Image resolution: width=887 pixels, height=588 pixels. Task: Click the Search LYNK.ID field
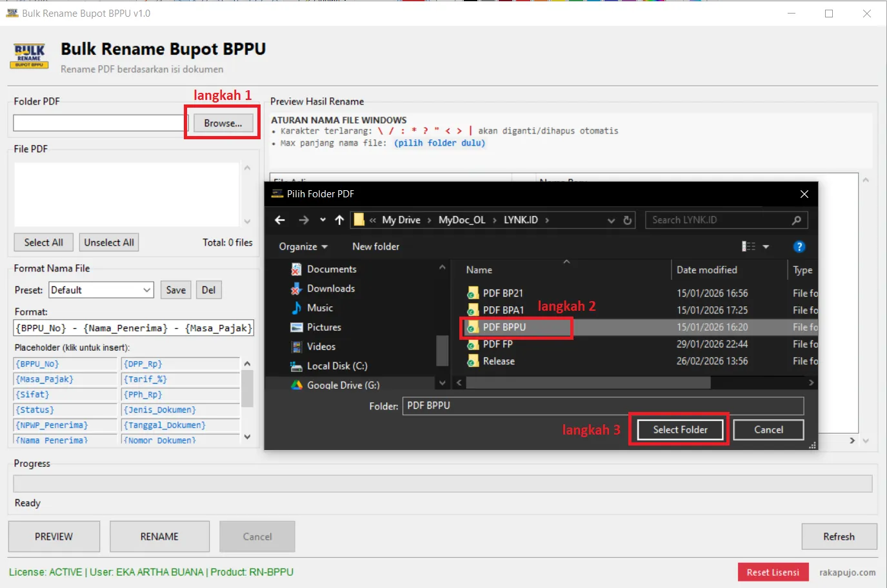[719, 220]
